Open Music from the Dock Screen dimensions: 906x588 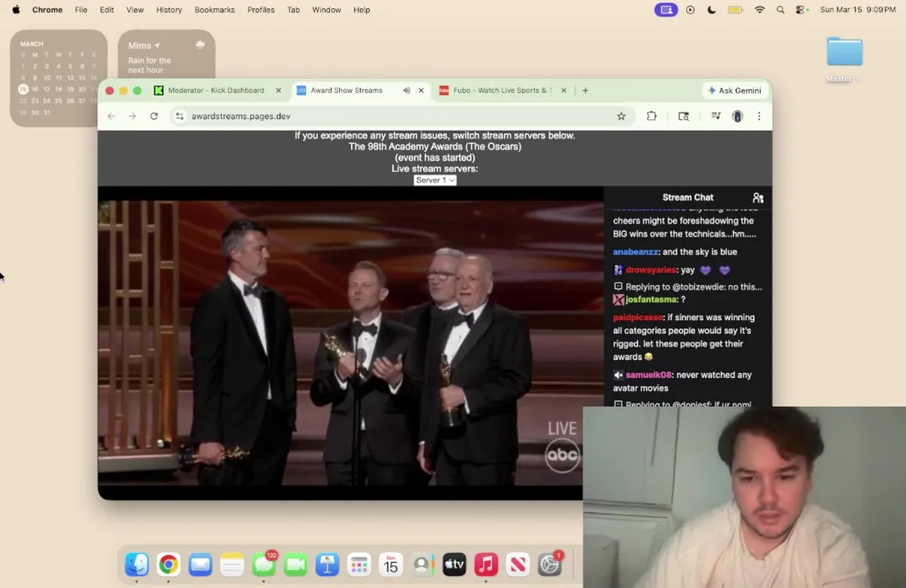487,564
